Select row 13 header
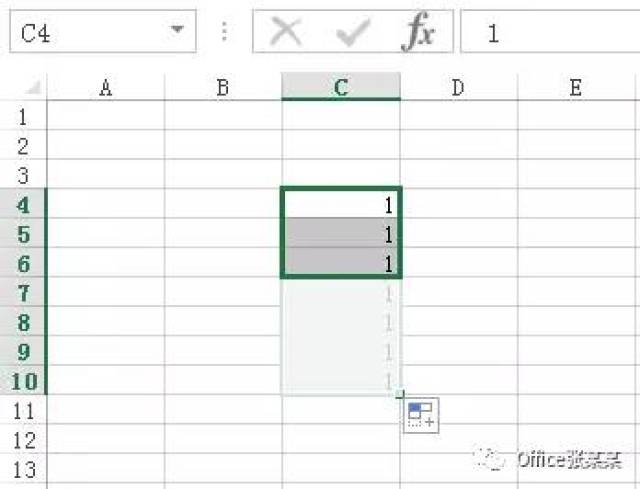The height and width of the screenshot is (489, 640). click(x=24, y=469)
